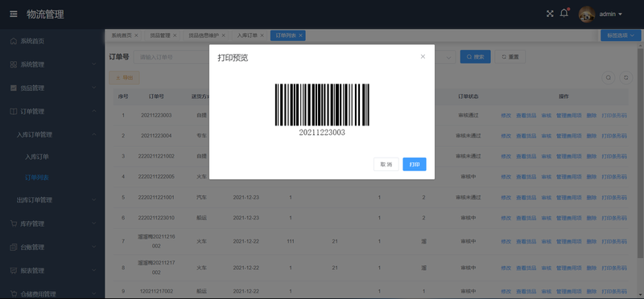
Task: Close the 货品管理 tab with its X
Action: pyautogui.click(x=175, y=35)
